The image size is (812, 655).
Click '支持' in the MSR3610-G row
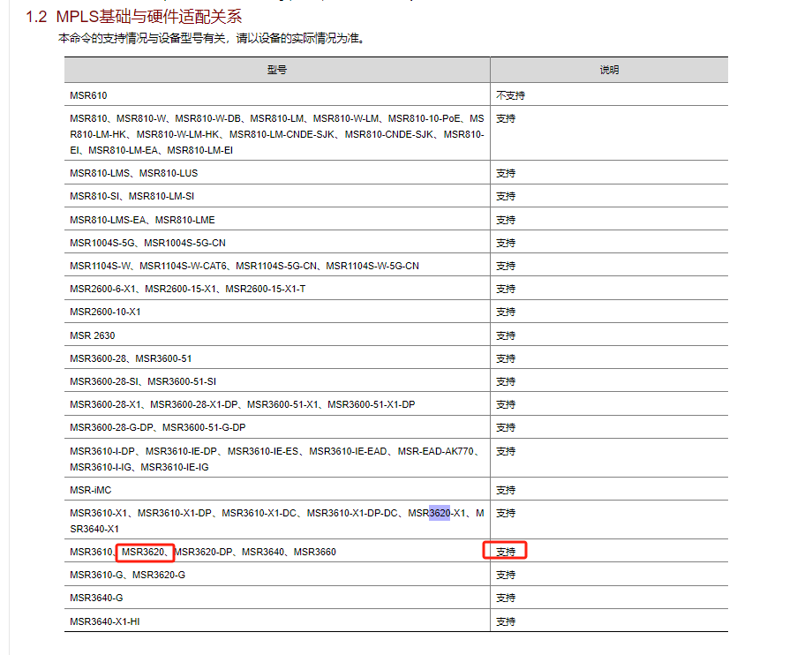[506, 575]
